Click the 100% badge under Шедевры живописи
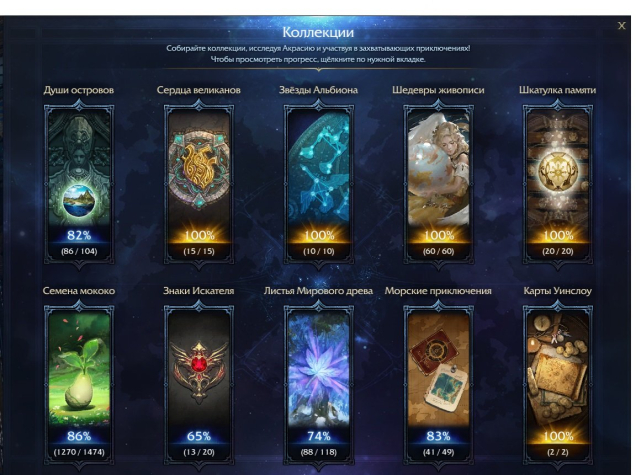Viewport: 636px width, 475px height. [x=438, y=235]
